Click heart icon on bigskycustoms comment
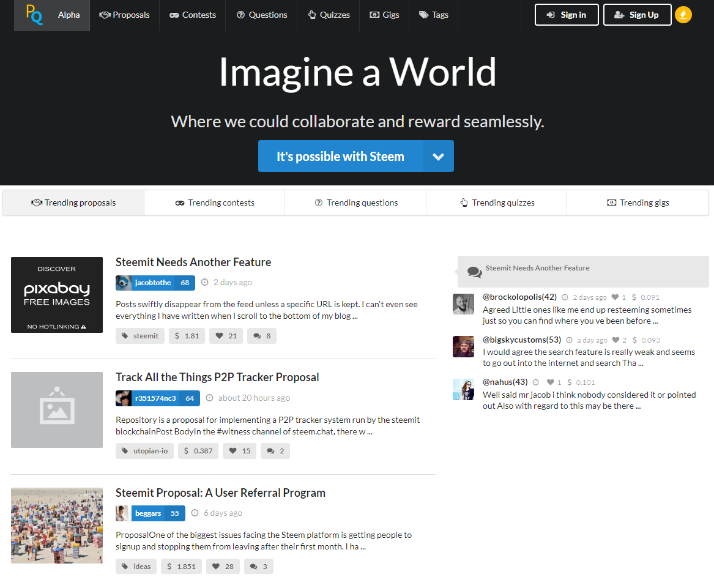 pyautogui.click(x=615, y=340)
